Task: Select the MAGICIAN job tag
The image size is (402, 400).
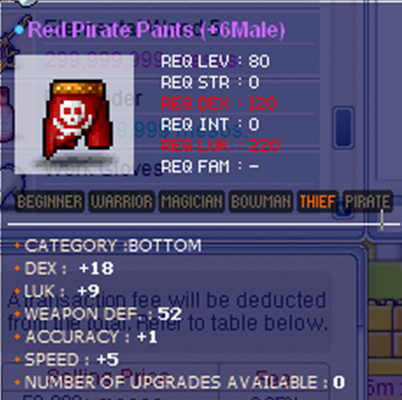Action: click(192, 202)
